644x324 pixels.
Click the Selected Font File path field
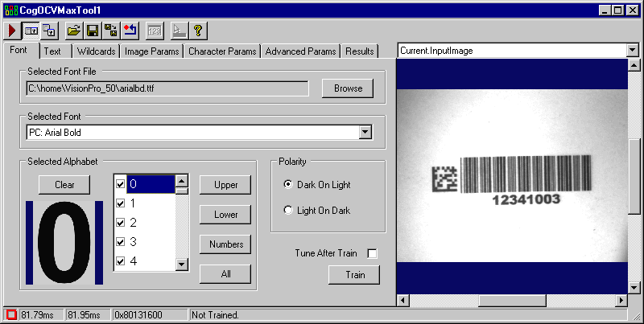click(167, 88)
